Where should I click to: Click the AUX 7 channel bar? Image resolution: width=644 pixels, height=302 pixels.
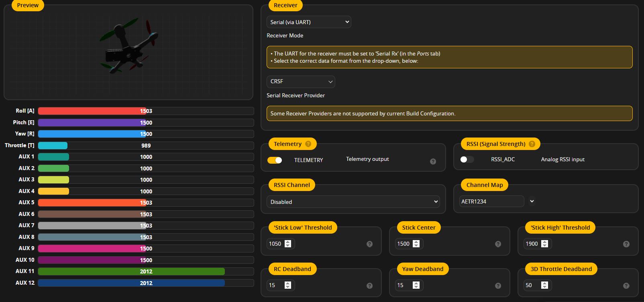[146, 226]
